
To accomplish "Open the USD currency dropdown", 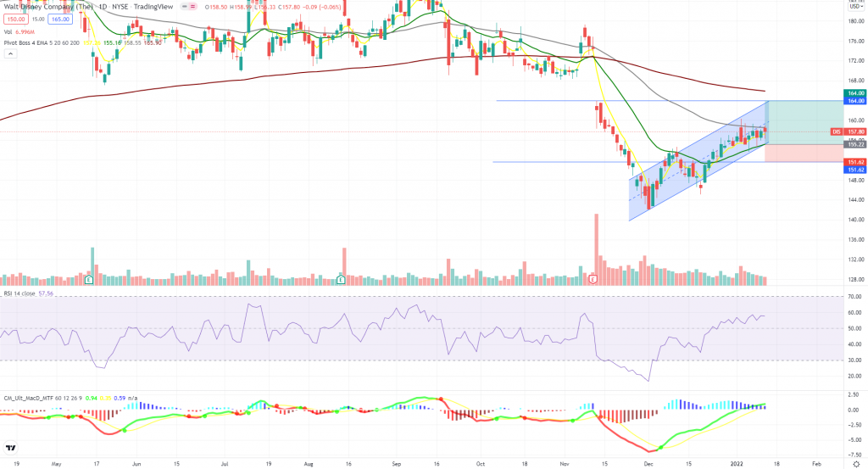I will point(856,7).
